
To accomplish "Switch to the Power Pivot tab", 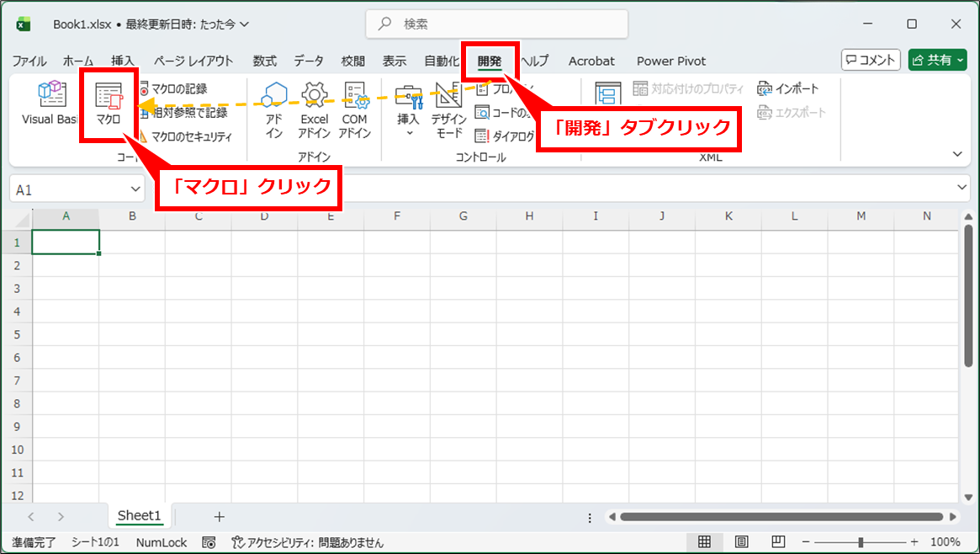I will 670,61.
